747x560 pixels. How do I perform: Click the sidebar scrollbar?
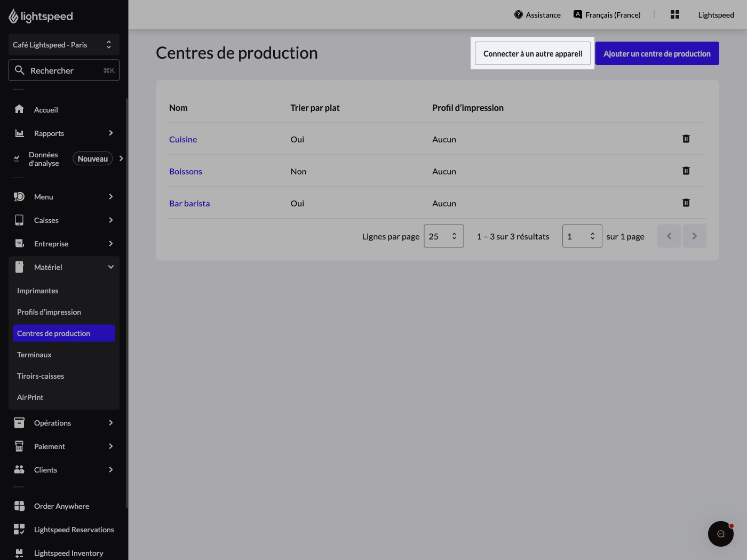(127, 303)
